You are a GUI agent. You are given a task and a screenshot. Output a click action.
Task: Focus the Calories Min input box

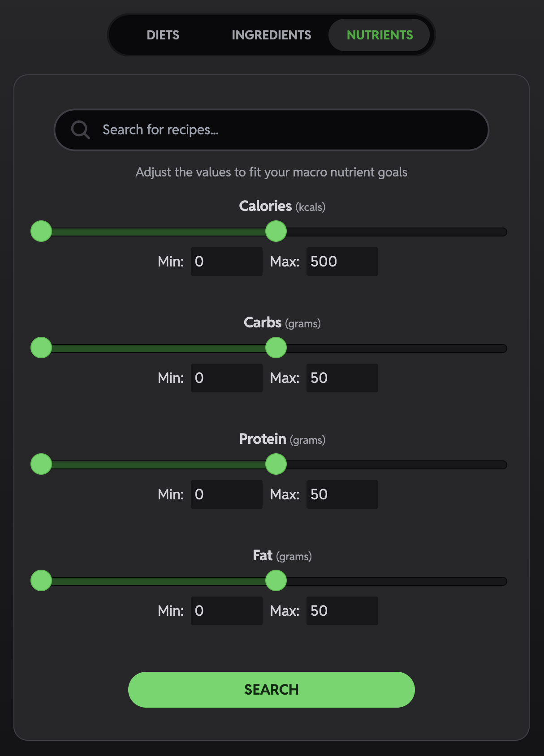click(x=226, y=262)
